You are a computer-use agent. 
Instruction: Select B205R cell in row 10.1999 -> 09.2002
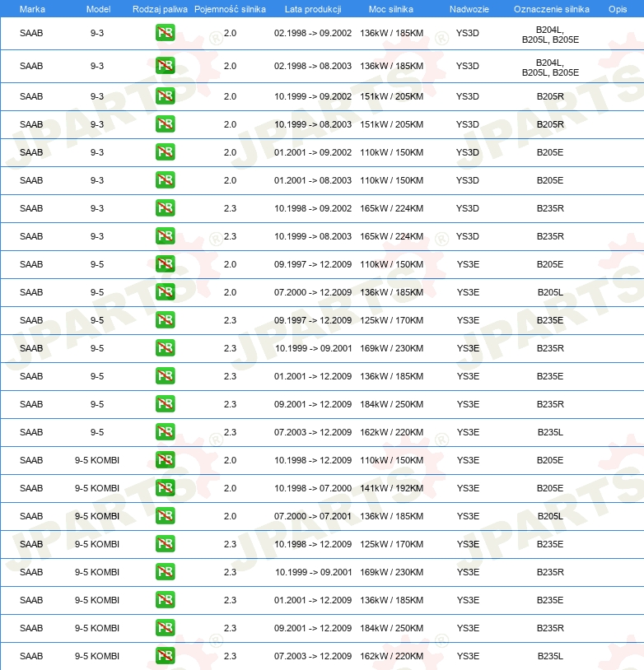point(550,96)
